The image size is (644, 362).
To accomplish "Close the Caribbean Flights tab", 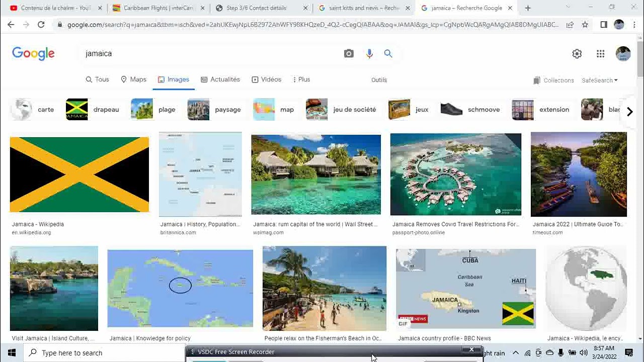I will click(203, 8).
